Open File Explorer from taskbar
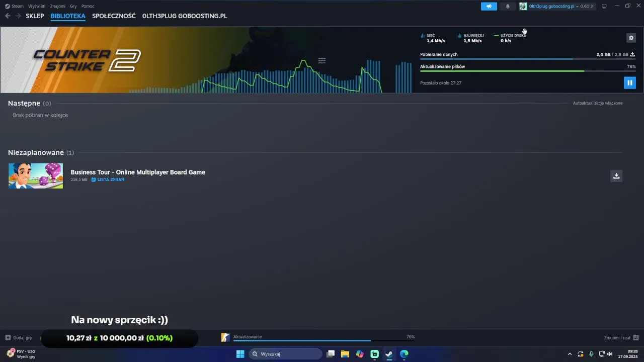This screenshot has height=362, width=644. [x=345, y=354]
